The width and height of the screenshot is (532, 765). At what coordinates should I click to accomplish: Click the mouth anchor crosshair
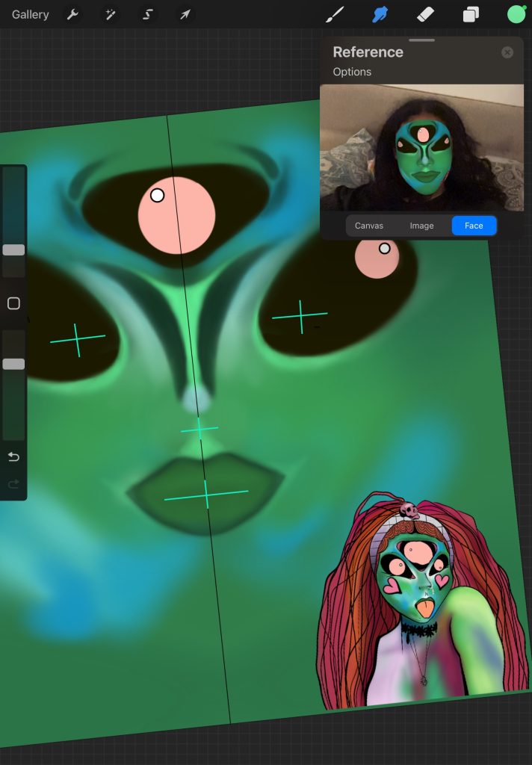click(x=206, y=495)
